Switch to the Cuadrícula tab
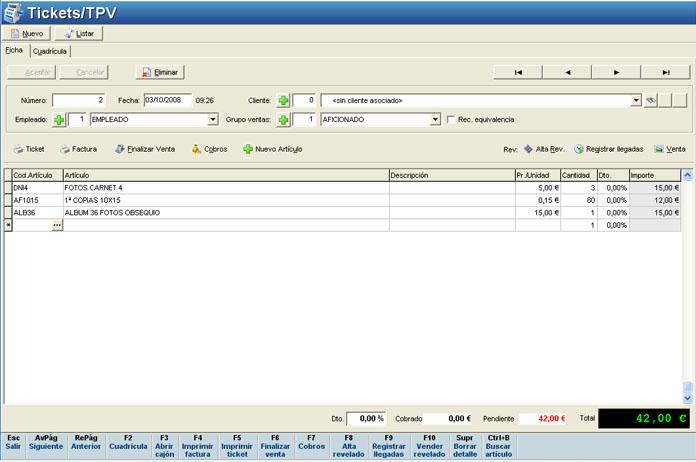The width and height of the screenshot is (696, 462). [50, 51]
